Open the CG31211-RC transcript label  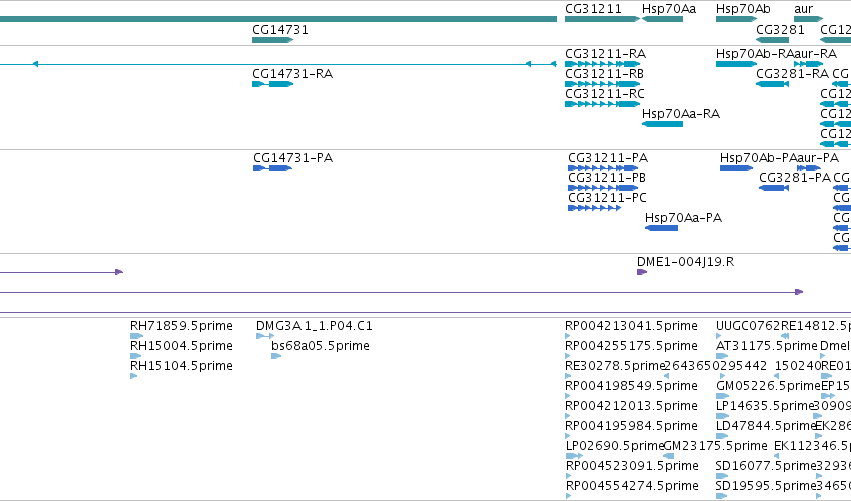[x=605, y=94]
